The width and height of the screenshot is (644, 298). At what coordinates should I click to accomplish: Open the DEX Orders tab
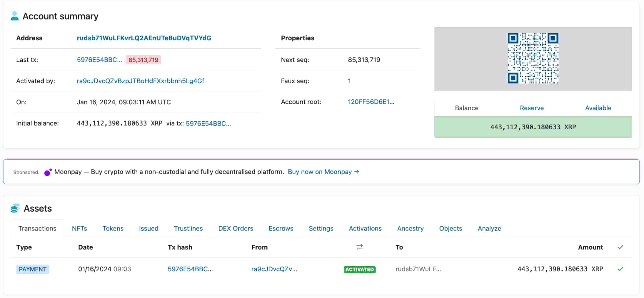pos(235,228)
